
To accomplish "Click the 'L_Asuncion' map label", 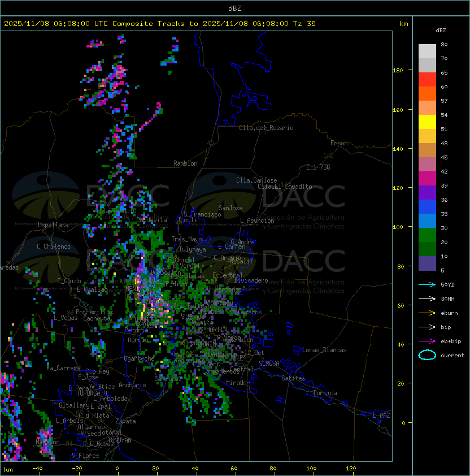I will 257,220.
